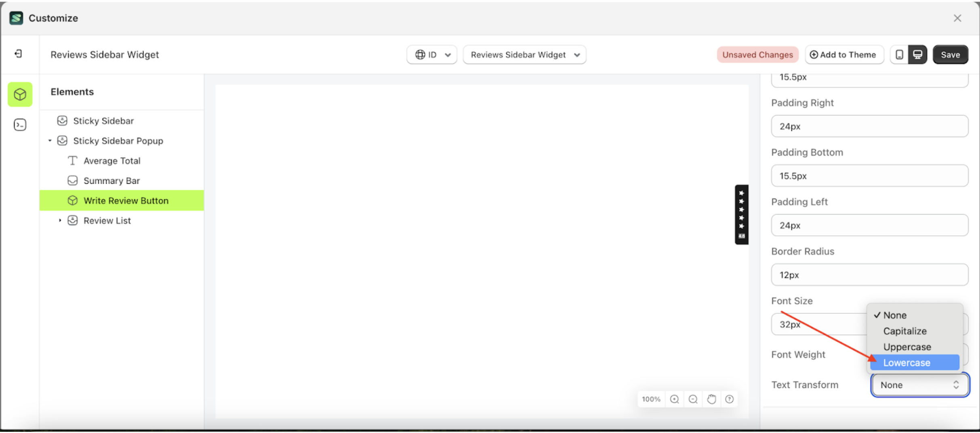Open the Reviews Sidebar Widget dropdown
The image size is (980, 433).
[x=524, y=55]
